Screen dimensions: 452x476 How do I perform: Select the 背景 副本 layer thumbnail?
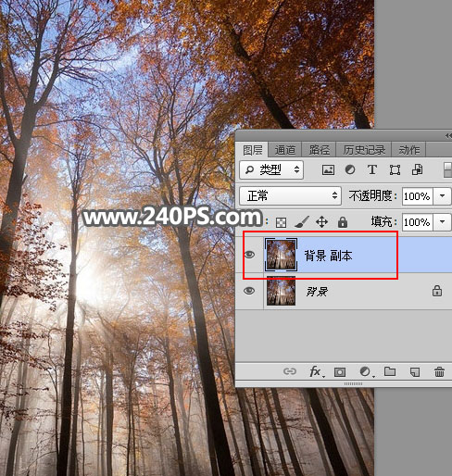(x=281, y=255)
